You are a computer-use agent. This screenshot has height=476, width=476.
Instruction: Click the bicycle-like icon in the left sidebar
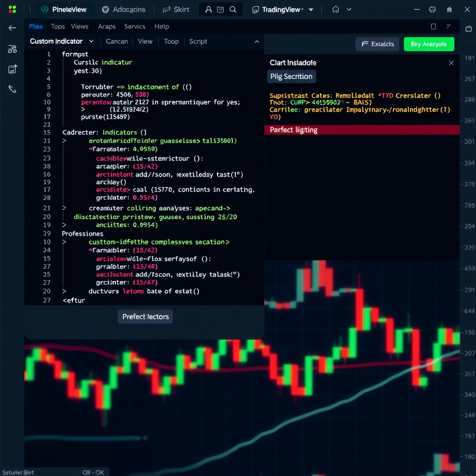click(13, 49)
